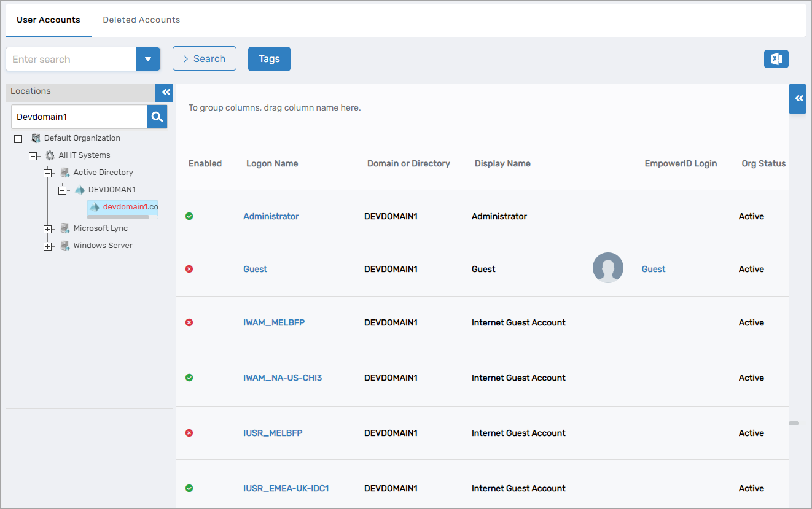This screenshot has height=509, width=812.
Task: Collapse the Active Directory tree node
Action: 47,173
